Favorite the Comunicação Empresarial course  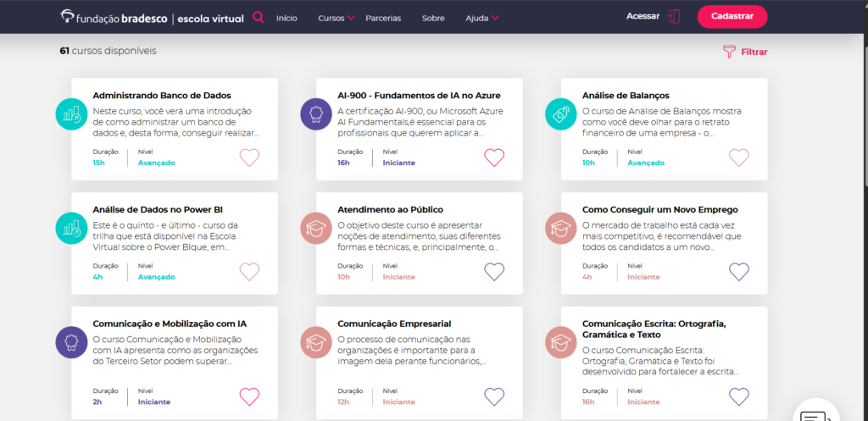[x=494, y=396]
